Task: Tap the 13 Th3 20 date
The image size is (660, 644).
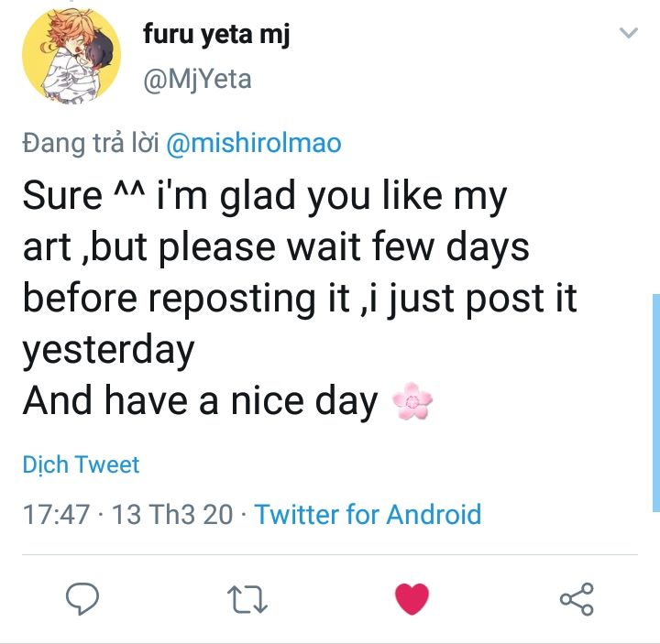Action: (x=171, y=514)
